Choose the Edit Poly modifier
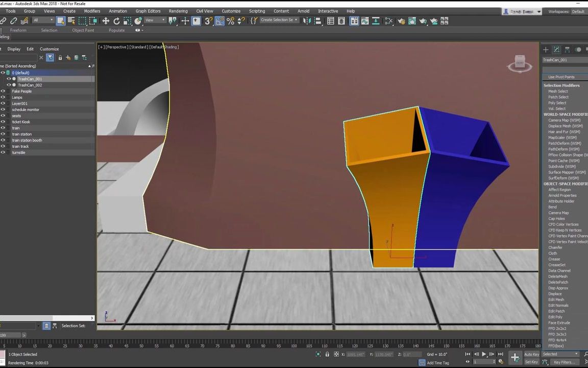The width and height of the screenshot is (588, 368). pyautogui.click(x=555, y=317)
